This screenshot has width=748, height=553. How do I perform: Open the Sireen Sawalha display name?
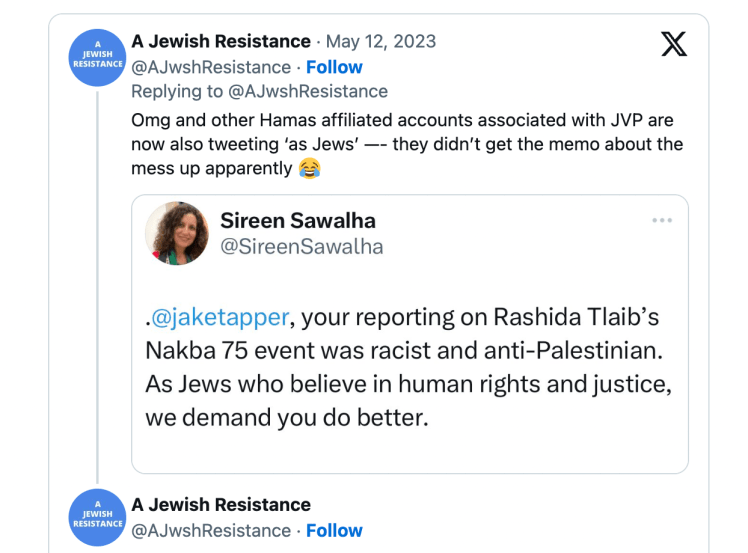tap(298, 221)
